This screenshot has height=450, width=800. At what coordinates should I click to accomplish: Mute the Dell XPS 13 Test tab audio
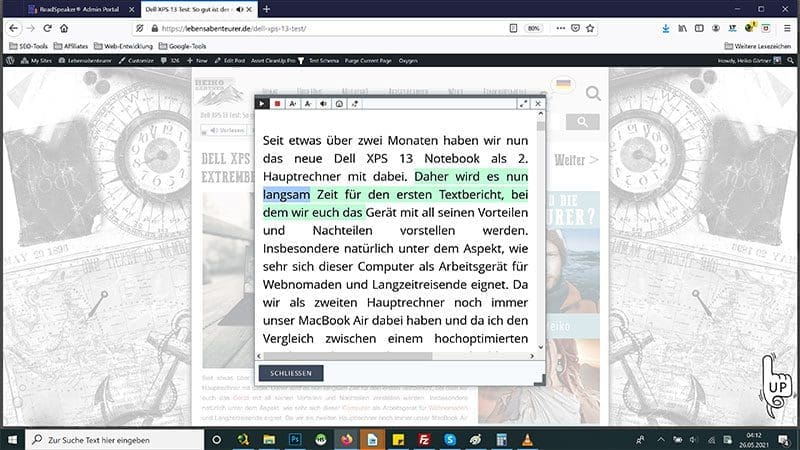(240, 9)
